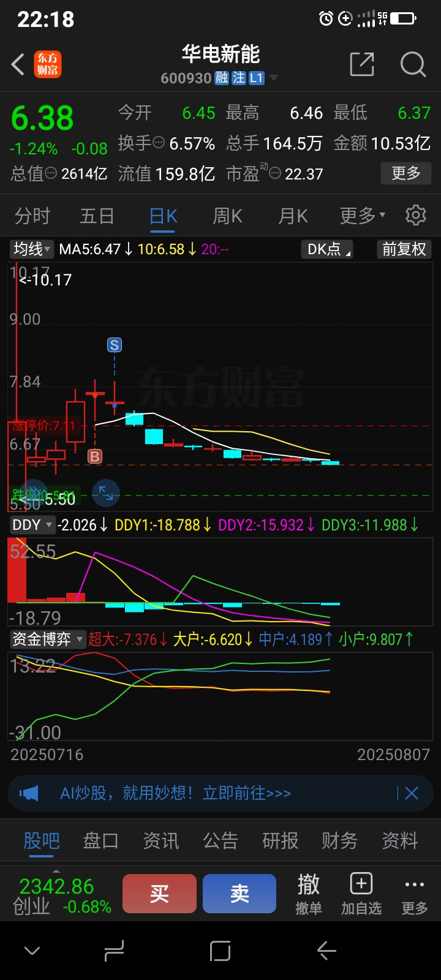
Task: Tap Android home button
Action: 220,951
